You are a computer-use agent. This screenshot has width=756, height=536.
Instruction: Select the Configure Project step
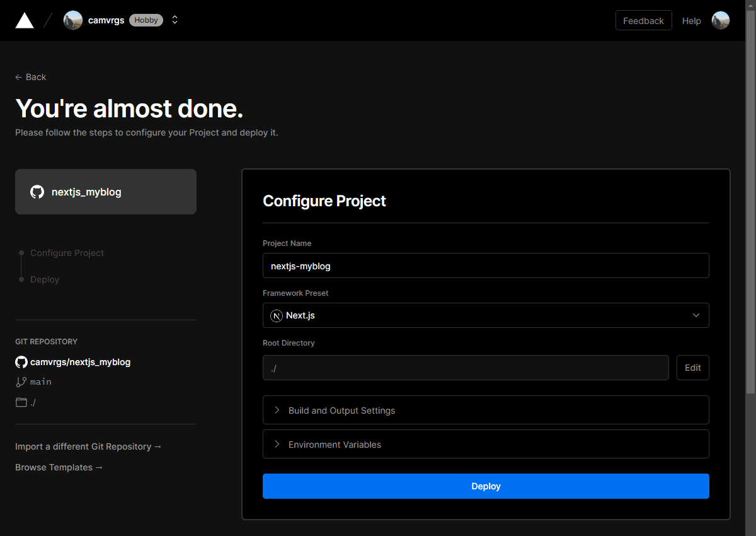[67, 253]
